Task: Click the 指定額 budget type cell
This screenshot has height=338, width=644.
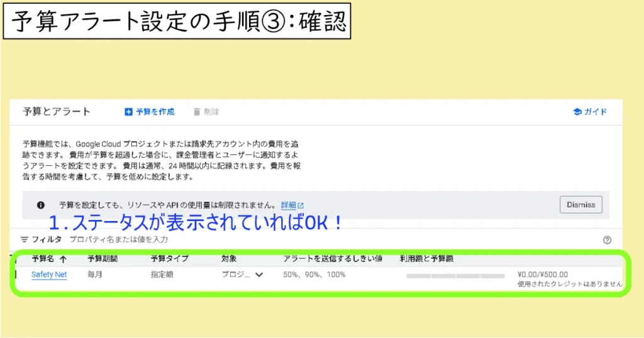Action: tap(162, 275)
